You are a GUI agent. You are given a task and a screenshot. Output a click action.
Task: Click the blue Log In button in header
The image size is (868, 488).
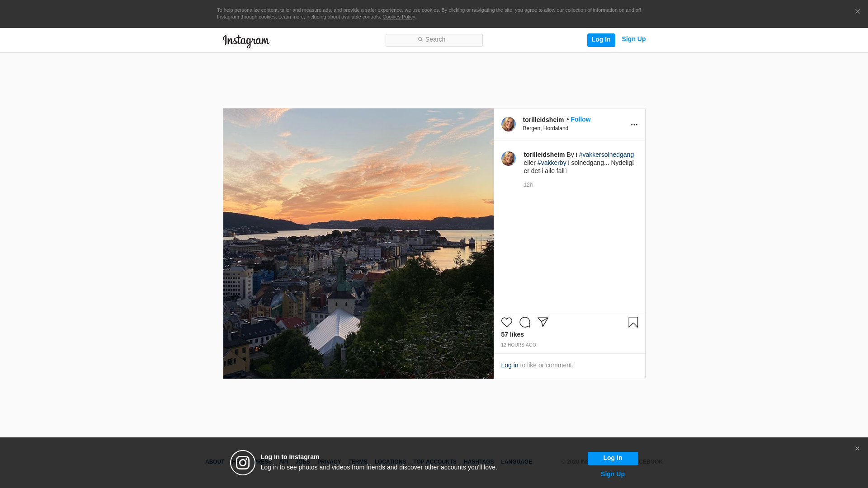pyautogui.click(x=601, y=40)
